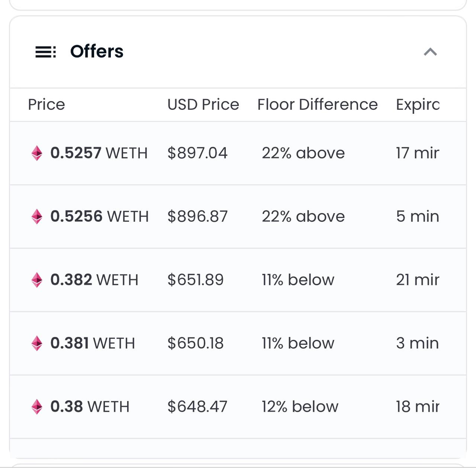Click the WETH icon beside 0.382
Viewport: 476px width, 469px height.
[x=37, y=280]
